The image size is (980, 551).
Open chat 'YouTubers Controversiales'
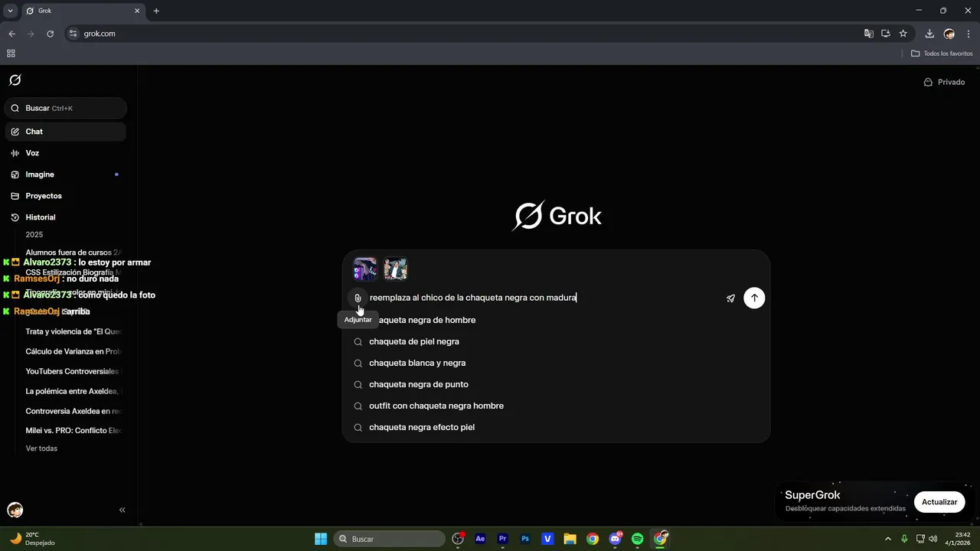73,371
